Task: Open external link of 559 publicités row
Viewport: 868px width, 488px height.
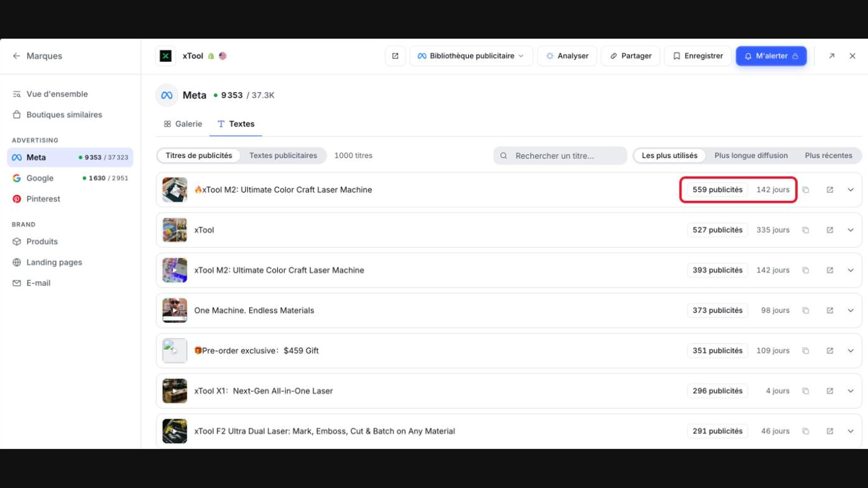Action: click(830, 190)
